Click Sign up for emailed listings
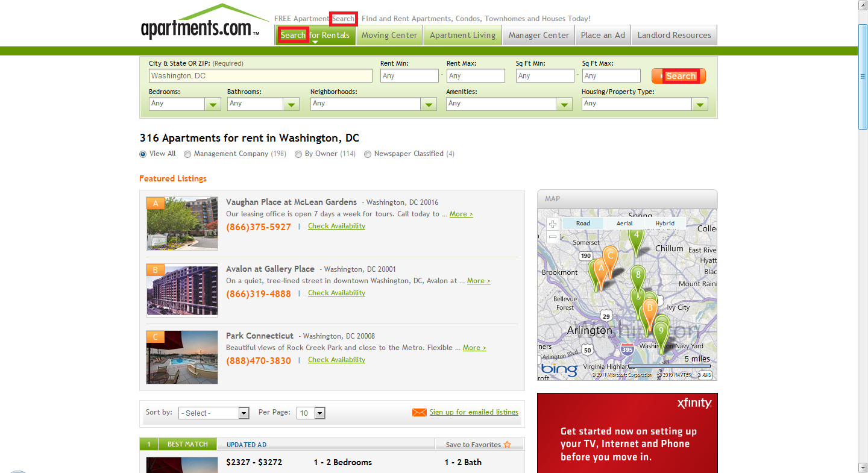The height and width of the screenshot is (473, 868). pos(474,412)
